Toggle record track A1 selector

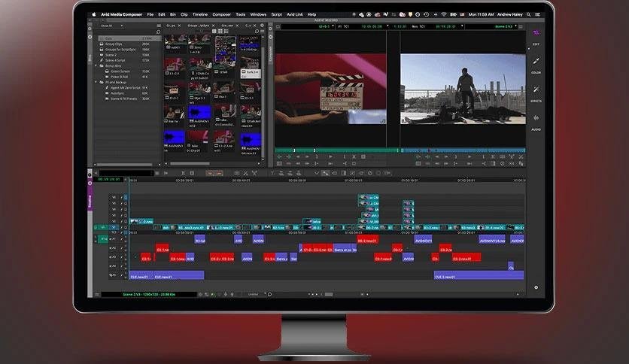(114, 239)
